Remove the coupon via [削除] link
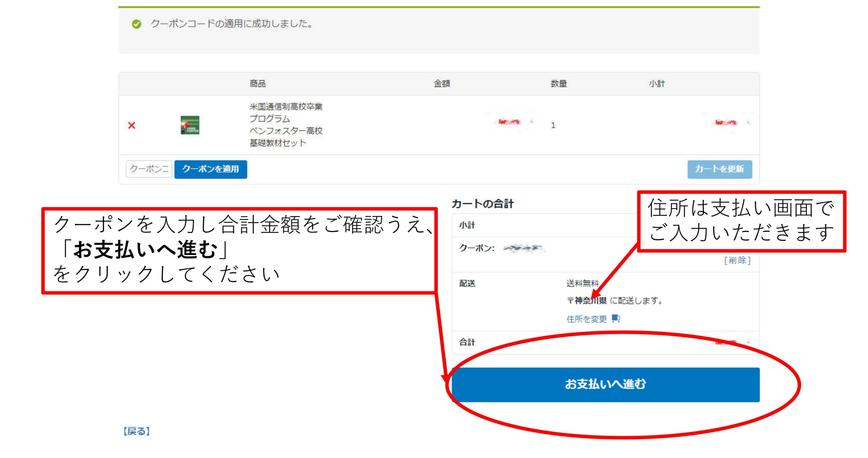 coord(737,260)
